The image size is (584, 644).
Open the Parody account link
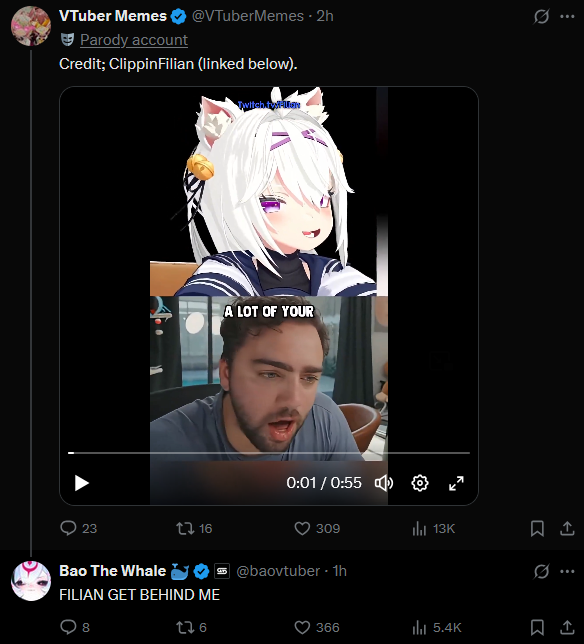pyautogui.click(x=134, y=40)
